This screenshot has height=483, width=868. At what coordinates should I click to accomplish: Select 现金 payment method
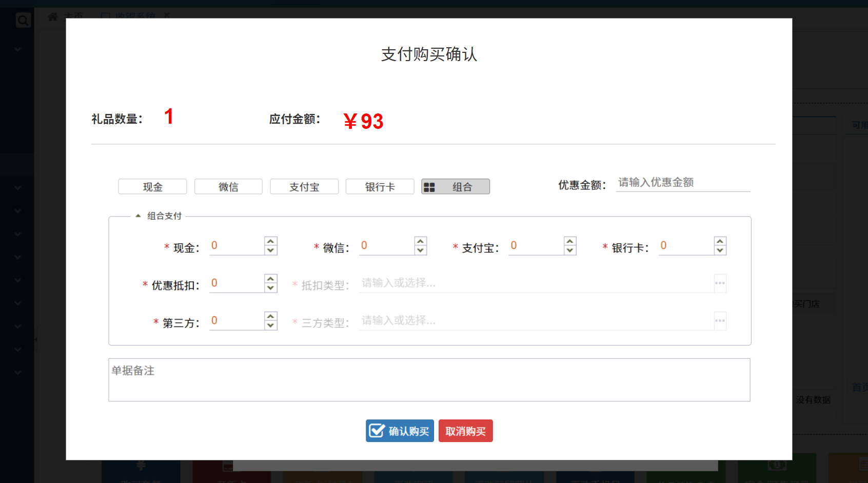pyautogui.click(x=152, y=187)
